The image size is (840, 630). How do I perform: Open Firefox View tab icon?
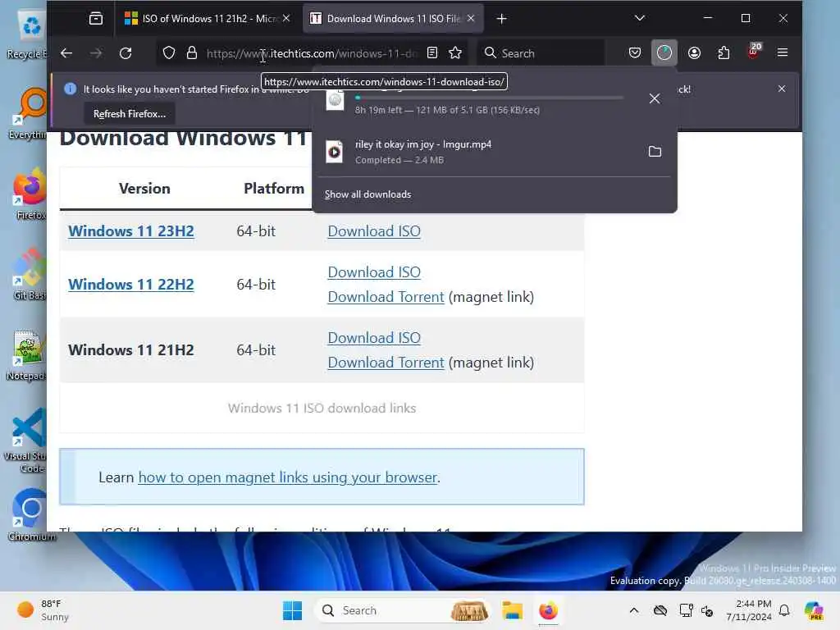pos(96,19)
